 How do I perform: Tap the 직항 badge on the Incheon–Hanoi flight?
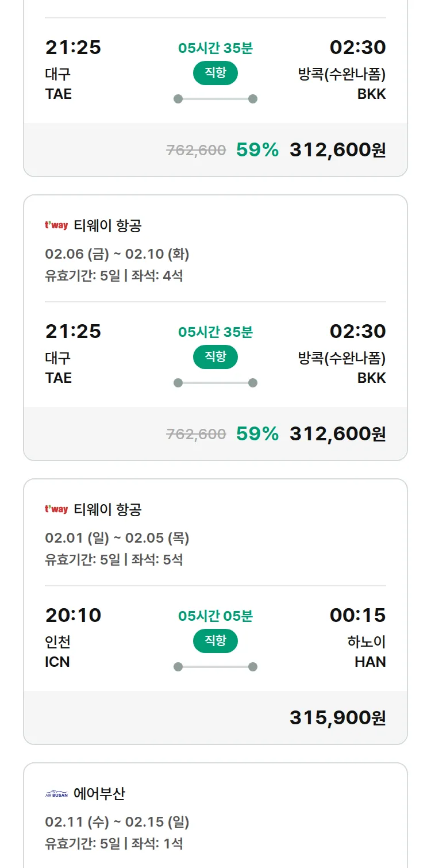click(215, 641)
